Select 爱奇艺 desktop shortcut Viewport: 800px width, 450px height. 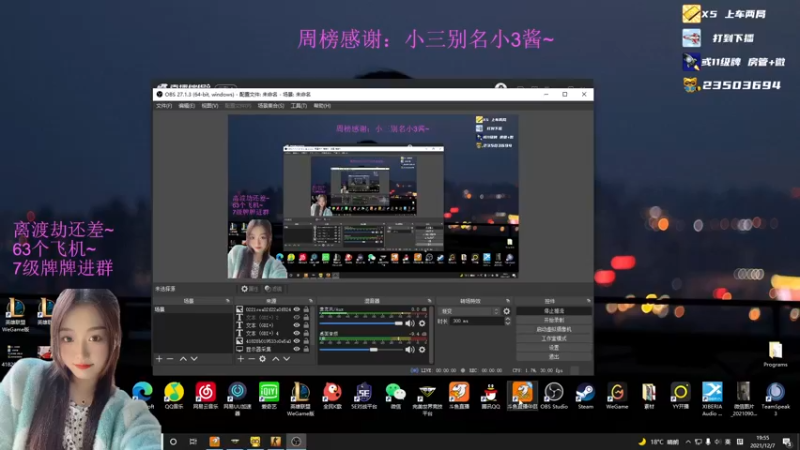pos(269,396)
